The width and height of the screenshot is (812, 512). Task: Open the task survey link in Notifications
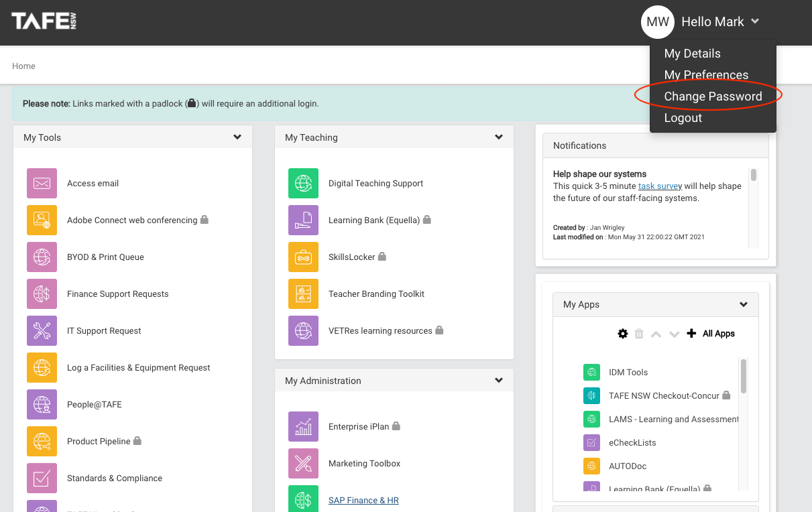660,186
